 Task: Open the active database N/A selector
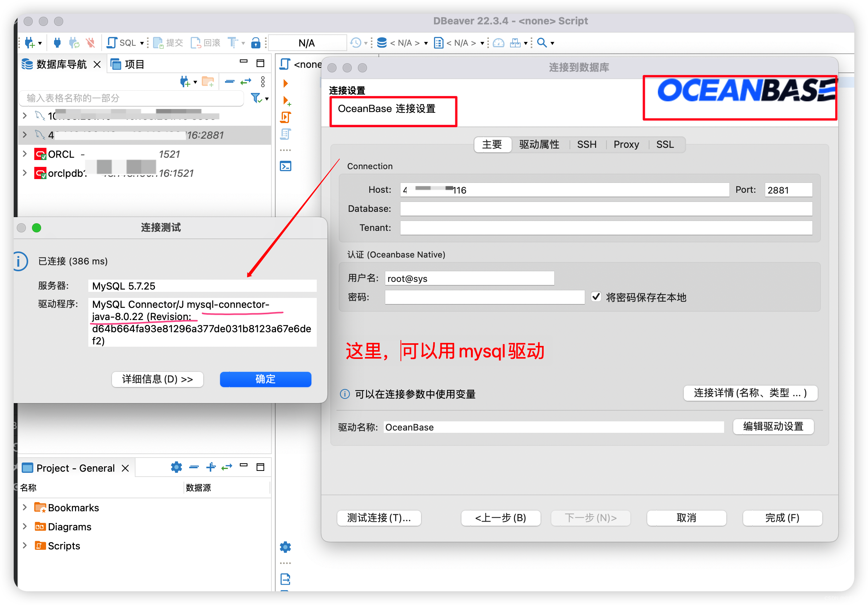pyautogui.click(x=402, y=43)
